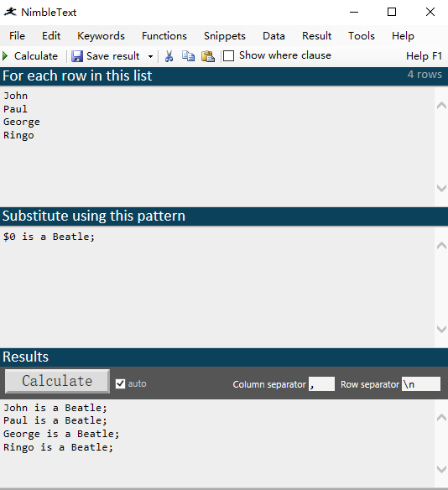This screenshot has height=490, width=448.
Task: Click the green Calculate play icon
Action: tap(5, 56)
